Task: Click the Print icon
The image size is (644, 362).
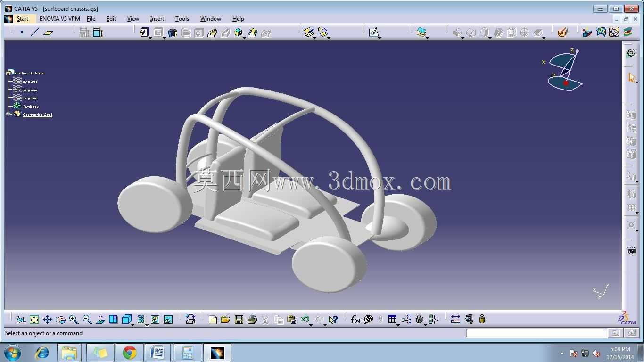Action: pyautogui.click(x=252, y=320)
